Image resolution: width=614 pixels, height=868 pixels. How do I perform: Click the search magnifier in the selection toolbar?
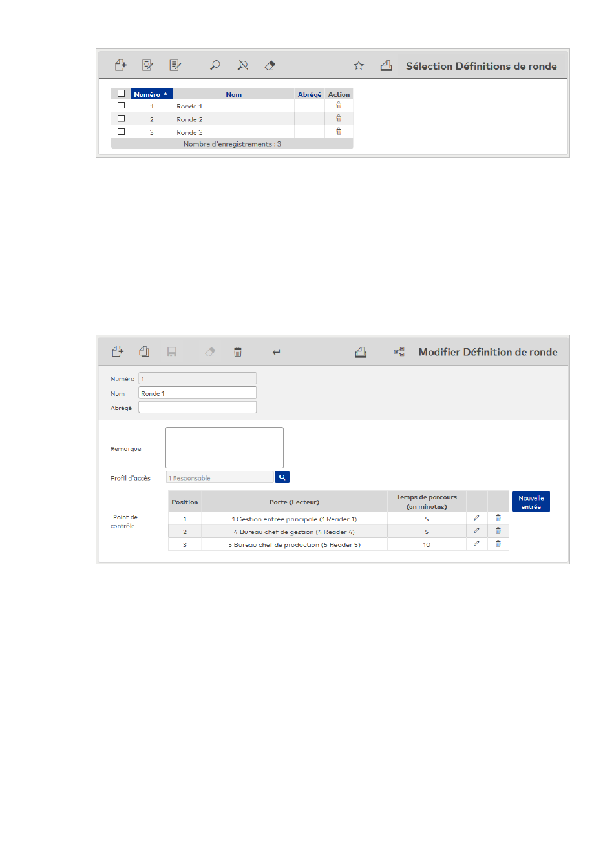click(x=215, y=65)
